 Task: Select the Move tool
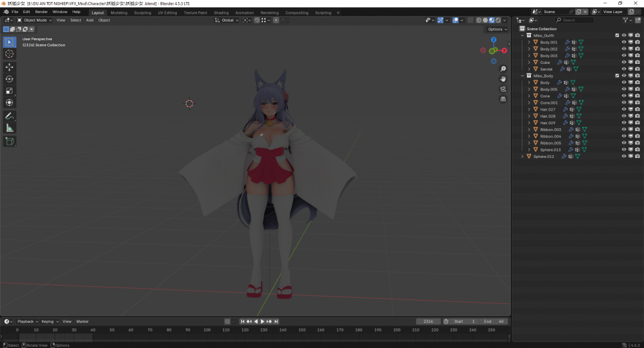(x=9, y=67)
